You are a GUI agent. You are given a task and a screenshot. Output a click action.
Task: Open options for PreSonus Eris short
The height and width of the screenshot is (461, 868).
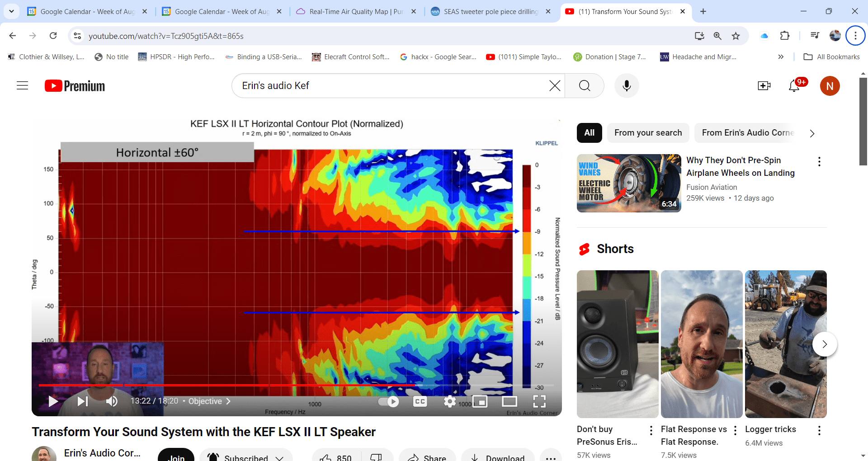pos(651,430)
